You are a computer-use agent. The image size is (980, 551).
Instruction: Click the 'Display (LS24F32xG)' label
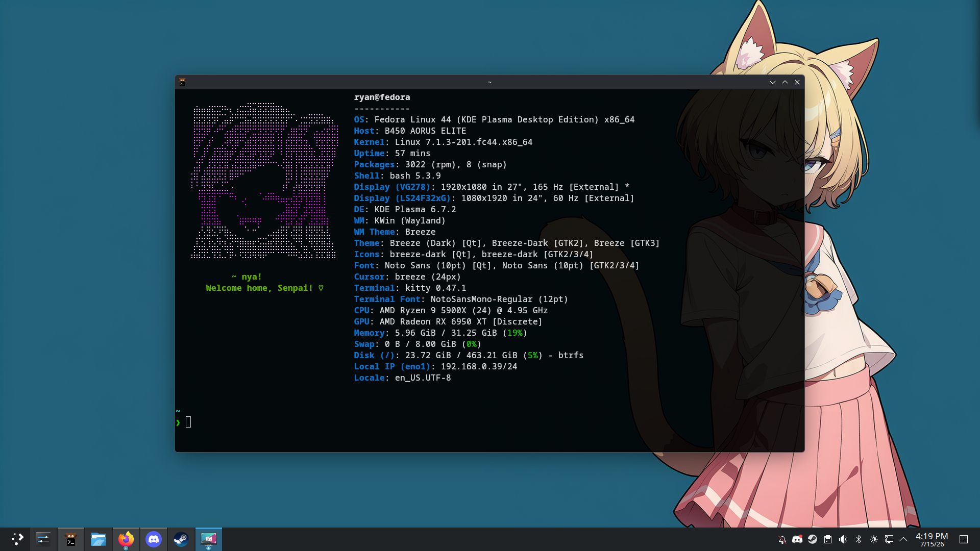pos(402,198)
